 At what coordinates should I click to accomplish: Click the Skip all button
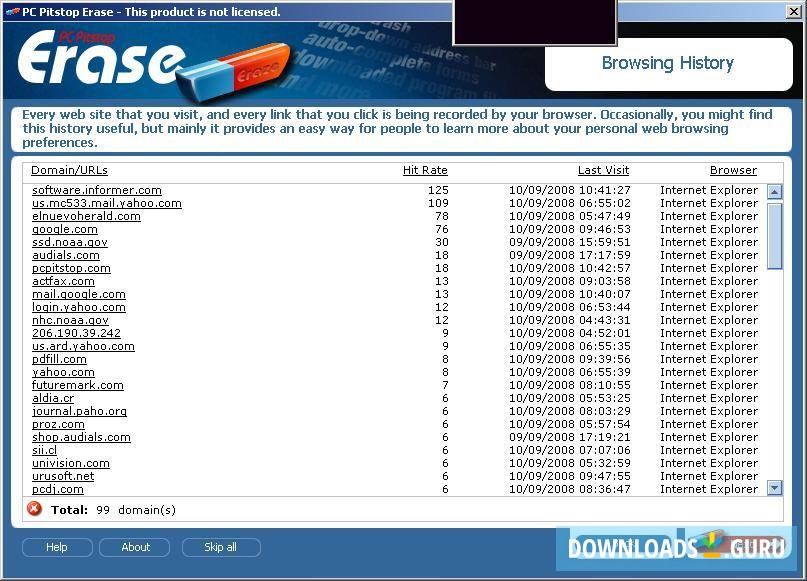[x=221, y=547]
